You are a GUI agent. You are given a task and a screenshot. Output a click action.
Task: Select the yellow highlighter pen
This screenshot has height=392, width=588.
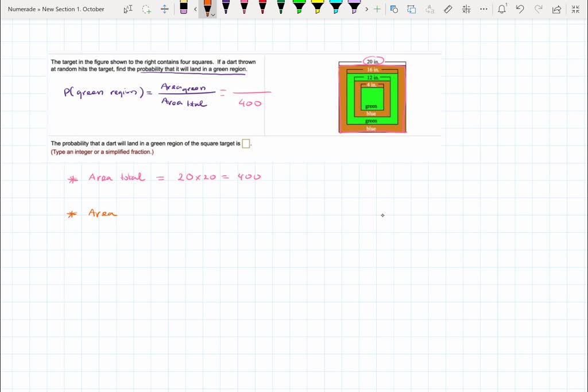pyautogui.click(x=318, y=9)
